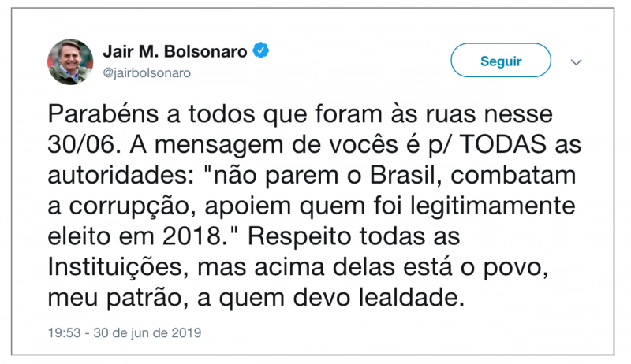The height and width of the screenshot is (364, 631).
Task: Open the Jair M. Bolsonaro display name
Action: (x=175, y=52)
